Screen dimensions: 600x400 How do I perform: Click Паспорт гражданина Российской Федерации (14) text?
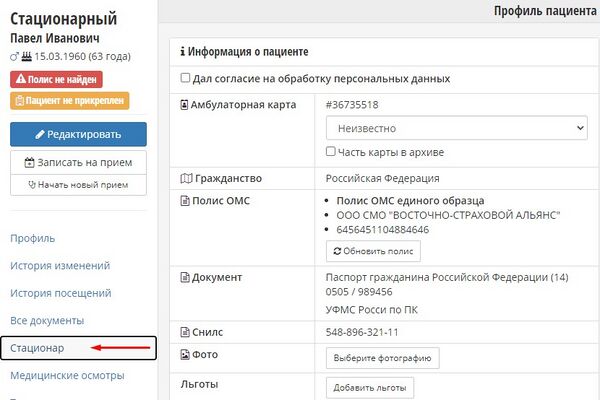[x=447, y=277]
